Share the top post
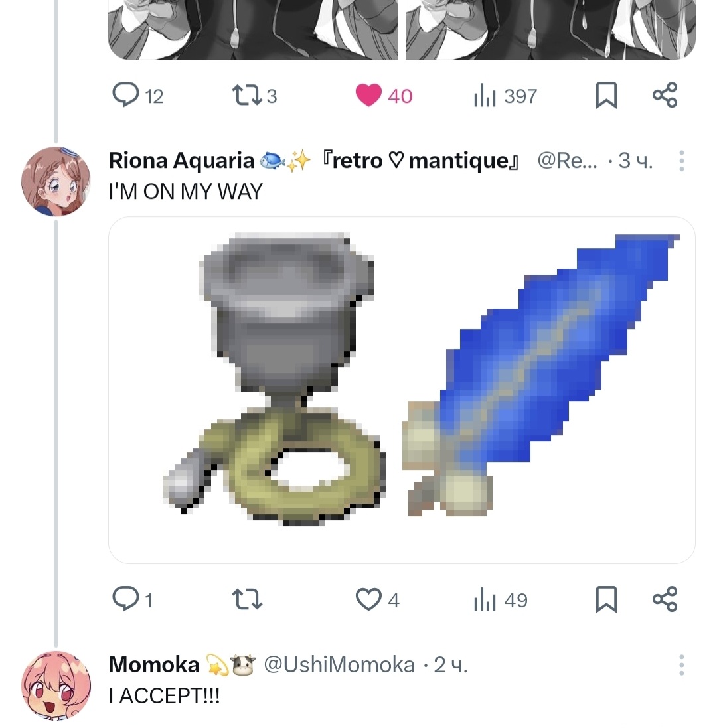The width and height of the screenshot is (717, 728). click(665, 95)
